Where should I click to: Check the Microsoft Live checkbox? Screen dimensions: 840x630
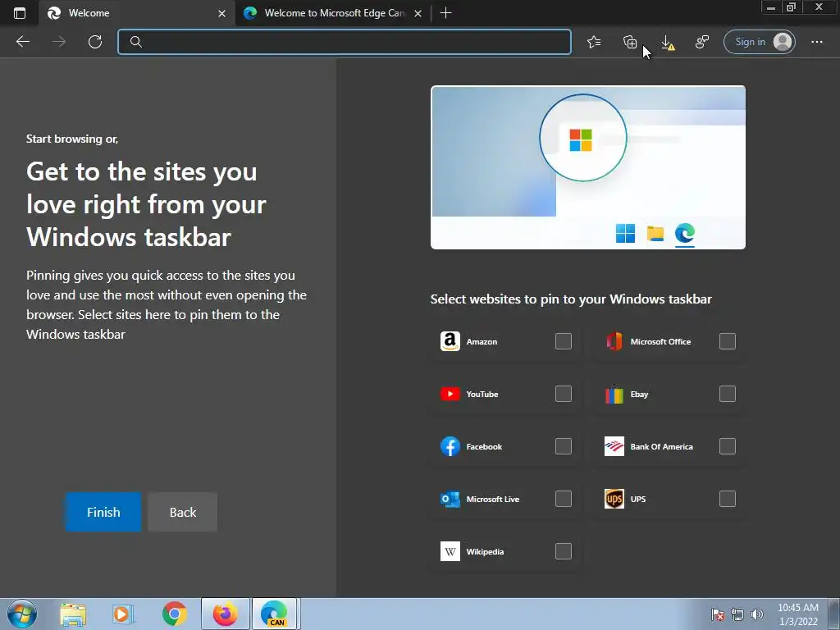[563, 499]
